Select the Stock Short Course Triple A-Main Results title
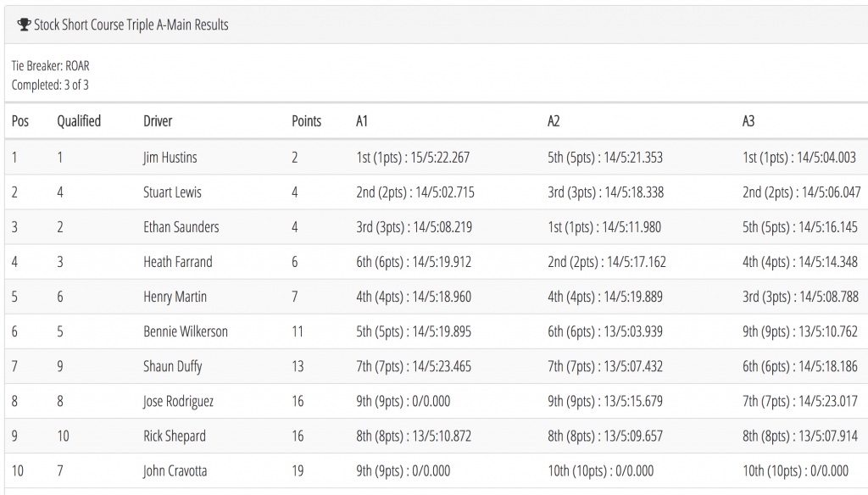The image size is (868, 495). click(x=131, y=25)
